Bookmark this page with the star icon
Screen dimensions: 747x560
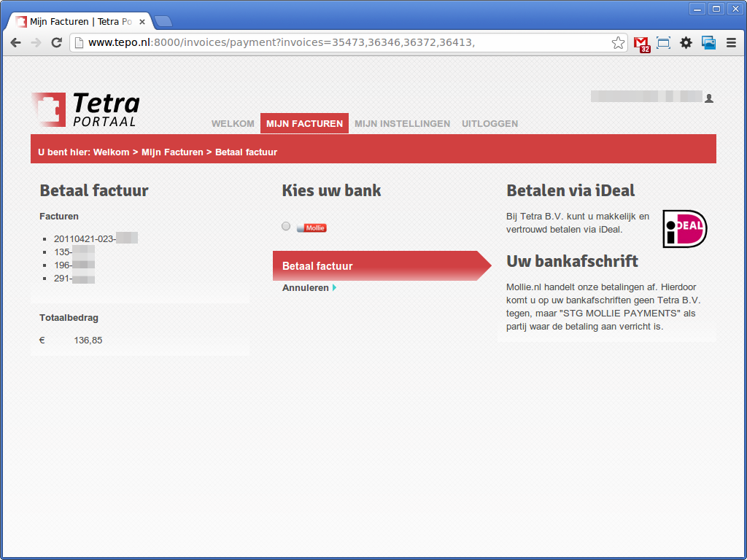point(618,43)
